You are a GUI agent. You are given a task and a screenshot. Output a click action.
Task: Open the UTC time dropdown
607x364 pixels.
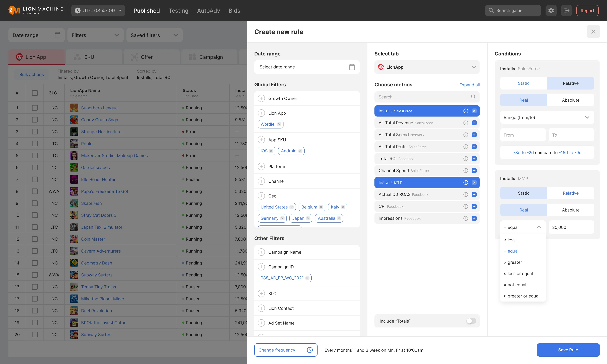point(98,11)
